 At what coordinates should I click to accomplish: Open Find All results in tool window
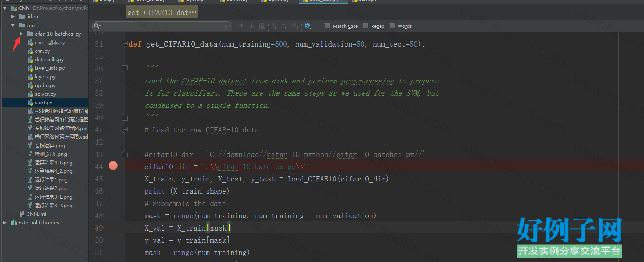(262, 26)
